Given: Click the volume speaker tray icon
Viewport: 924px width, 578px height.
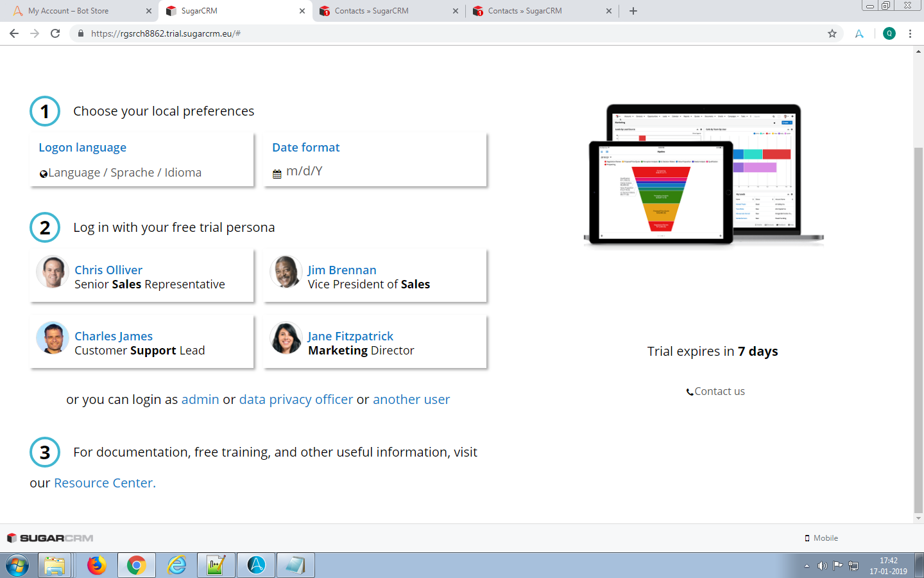Looking at the screenshot, I should [x=822, y=566].
